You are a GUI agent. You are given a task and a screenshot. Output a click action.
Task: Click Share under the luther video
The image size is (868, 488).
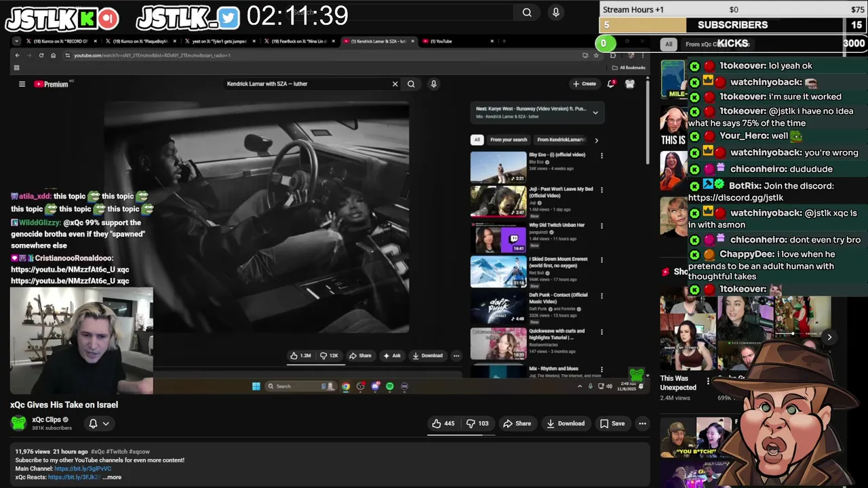pyautogui.click(x=360, y=356)
